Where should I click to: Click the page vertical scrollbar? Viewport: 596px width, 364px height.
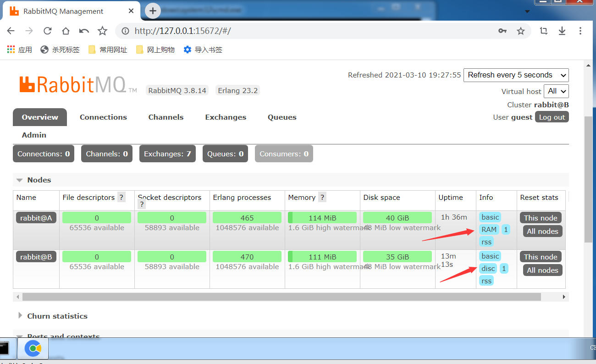589,179
